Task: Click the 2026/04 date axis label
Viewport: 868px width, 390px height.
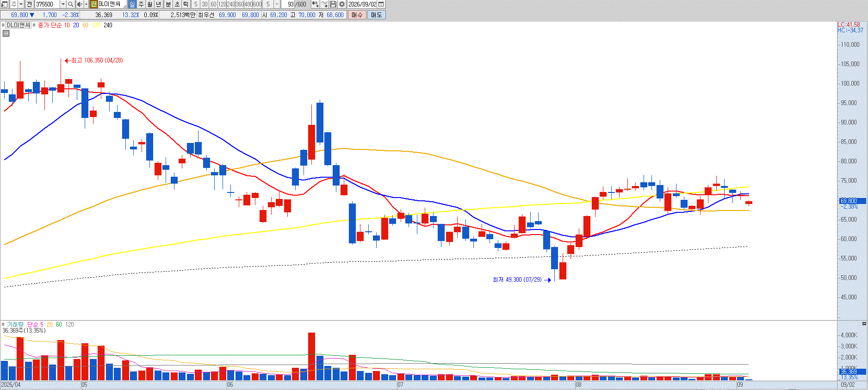Action: click(11, 384)
